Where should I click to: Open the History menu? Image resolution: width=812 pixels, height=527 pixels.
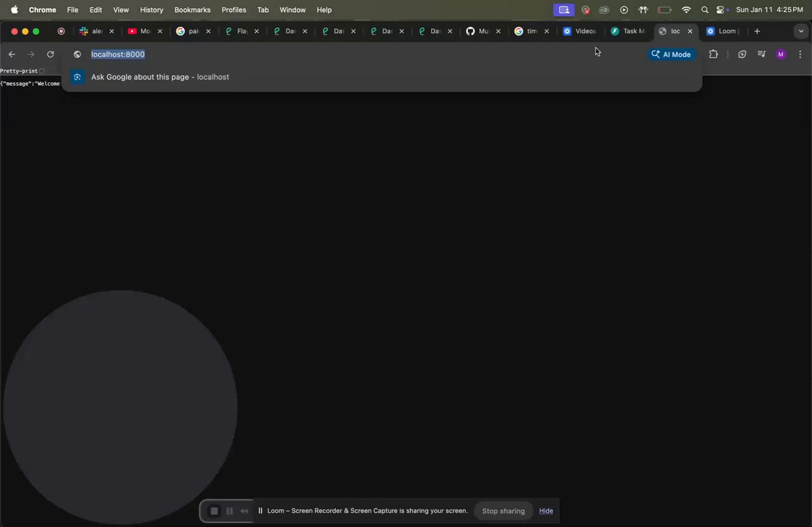[152, 10]
